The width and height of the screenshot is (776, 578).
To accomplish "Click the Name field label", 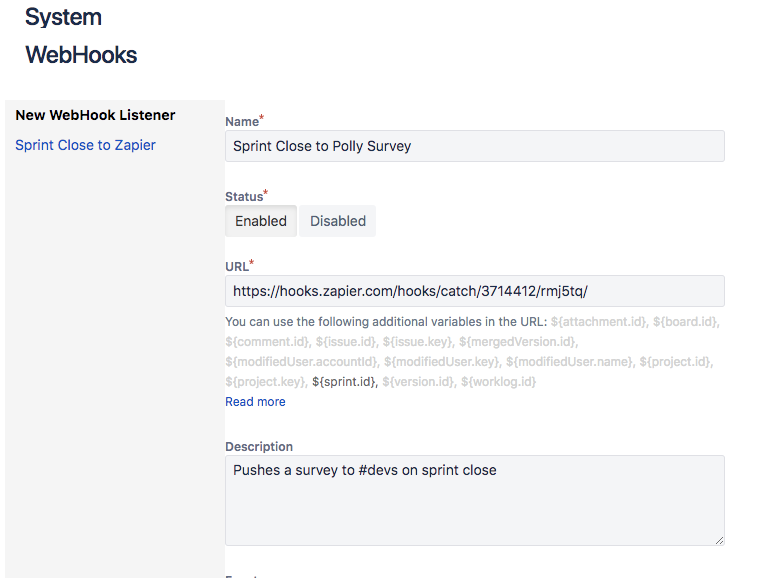I will (242, 122).
